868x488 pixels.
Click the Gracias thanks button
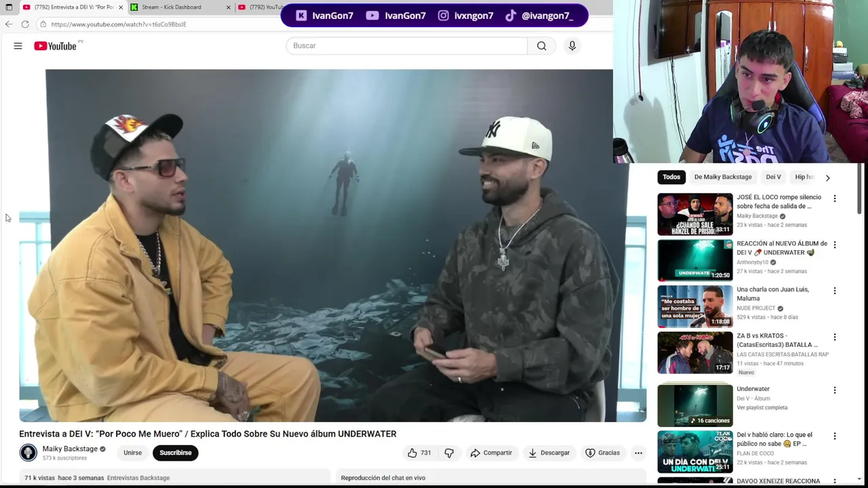(602, 453)
